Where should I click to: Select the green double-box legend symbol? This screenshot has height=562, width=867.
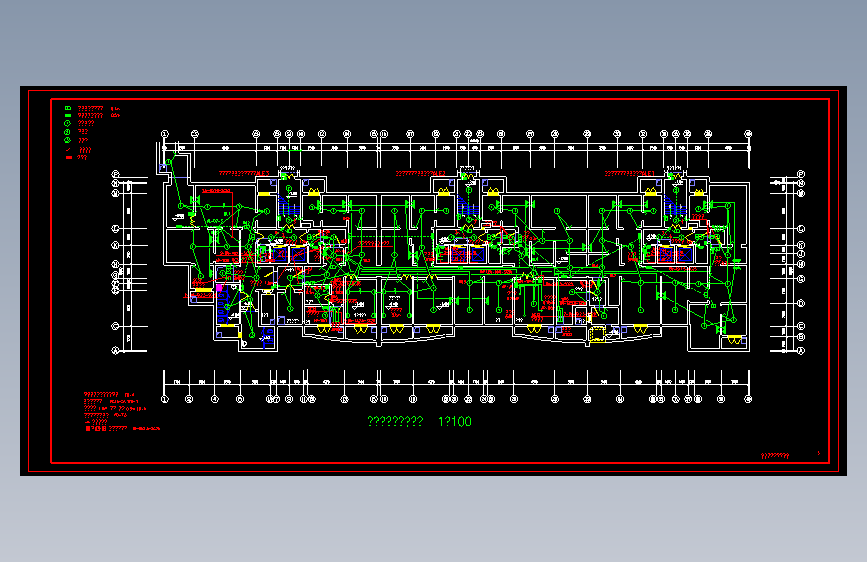pyautogui.click(x=68, y=108)
